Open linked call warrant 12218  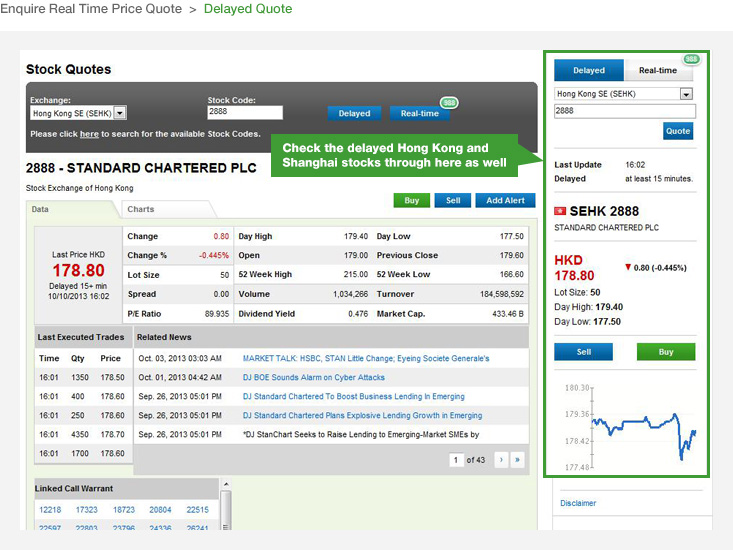pyautogui.click(x=50, y=510)
